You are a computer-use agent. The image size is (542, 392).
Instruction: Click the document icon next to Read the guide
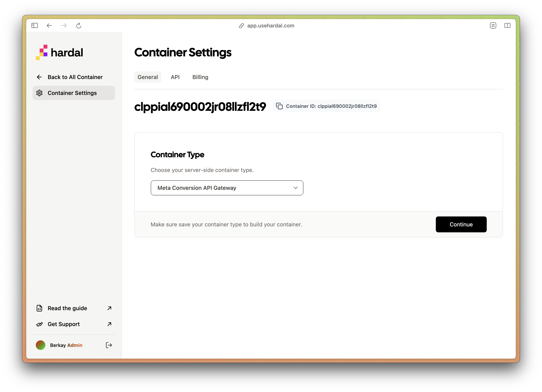(39, 308)
